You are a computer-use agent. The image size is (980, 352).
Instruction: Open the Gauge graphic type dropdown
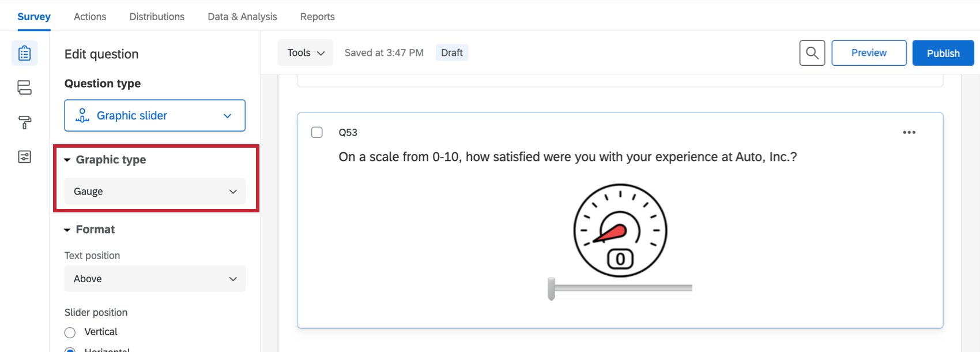(x=154, y=192)
